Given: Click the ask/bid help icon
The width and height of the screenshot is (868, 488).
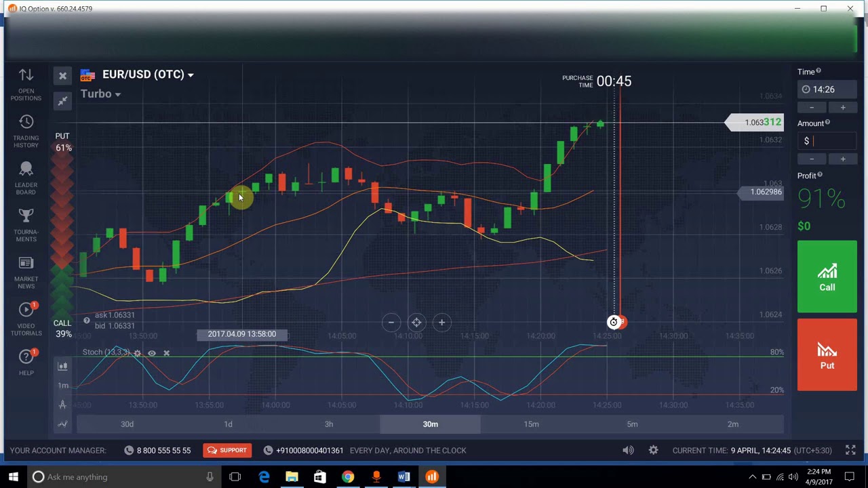Looking at the screenshot, I should pos(86,321).
